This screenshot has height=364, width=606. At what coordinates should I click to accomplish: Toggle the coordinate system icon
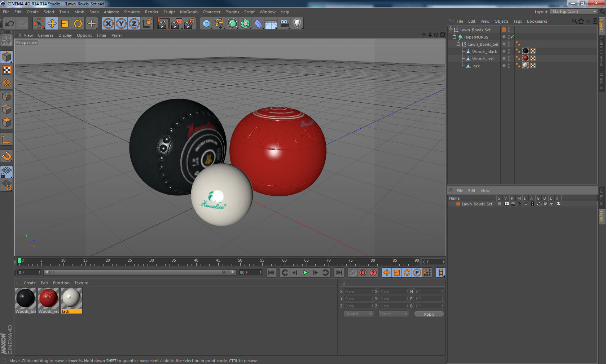(147, 24)
